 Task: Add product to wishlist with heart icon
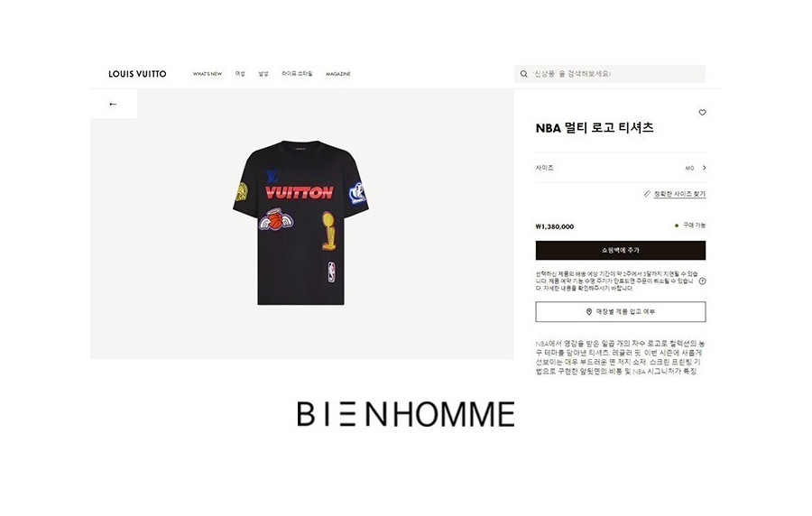[x=702, y=112]
